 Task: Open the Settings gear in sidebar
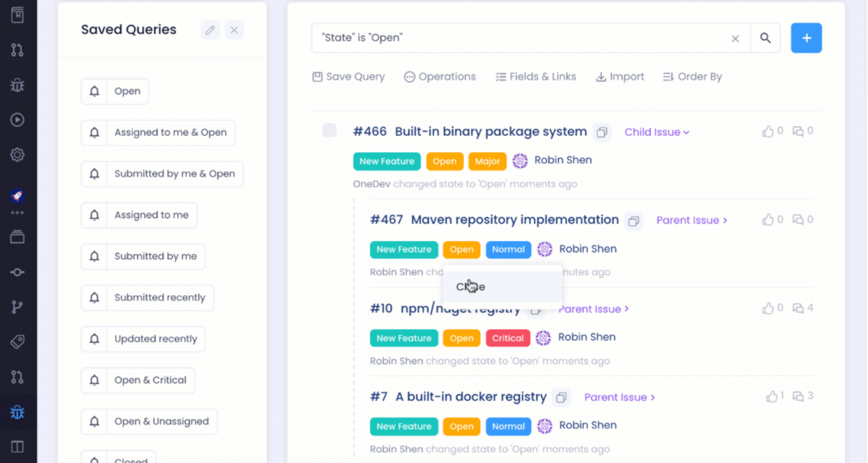pyautogui.click(x=17, y=155)
